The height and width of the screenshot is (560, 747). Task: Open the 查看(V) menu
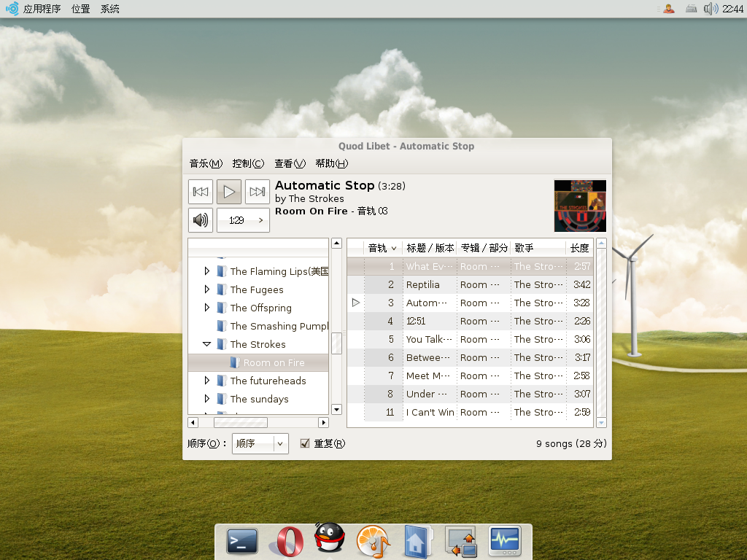290,164
